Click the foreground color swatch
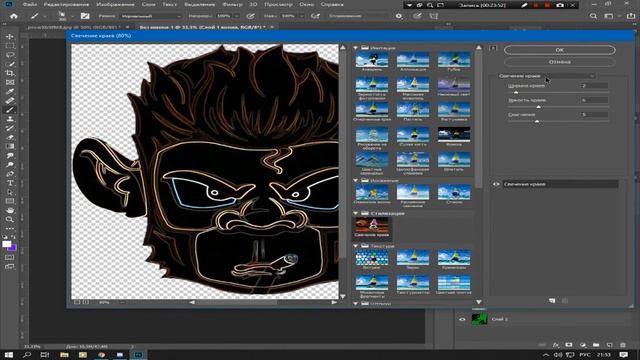Screen dimensions: 640x360 [x=7, y=244]
